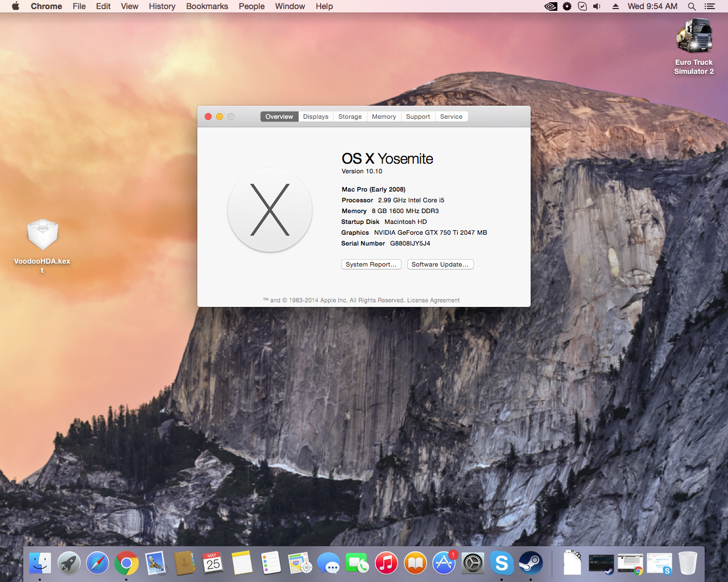Image resolution: width=728 pixels, height=582 pixels.
Task: Open the Help menu
Action: coord(324,6)
